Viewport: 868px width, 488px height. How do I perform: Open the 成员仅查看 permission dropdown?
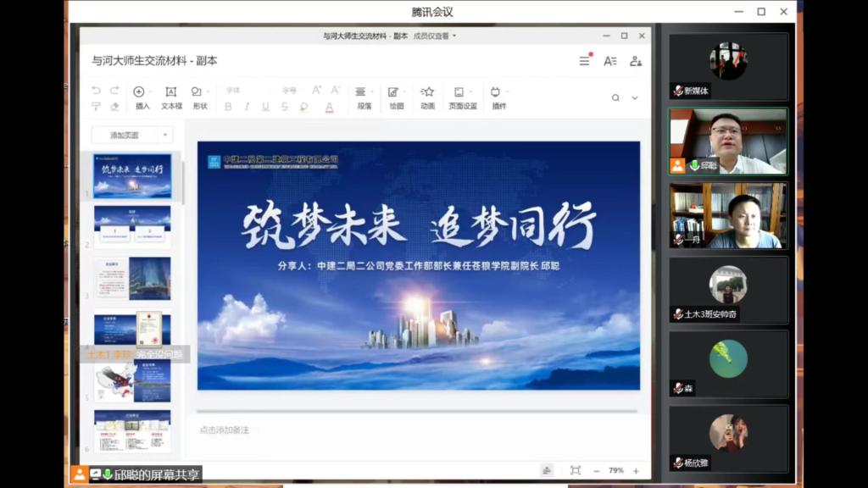[435, 36]
